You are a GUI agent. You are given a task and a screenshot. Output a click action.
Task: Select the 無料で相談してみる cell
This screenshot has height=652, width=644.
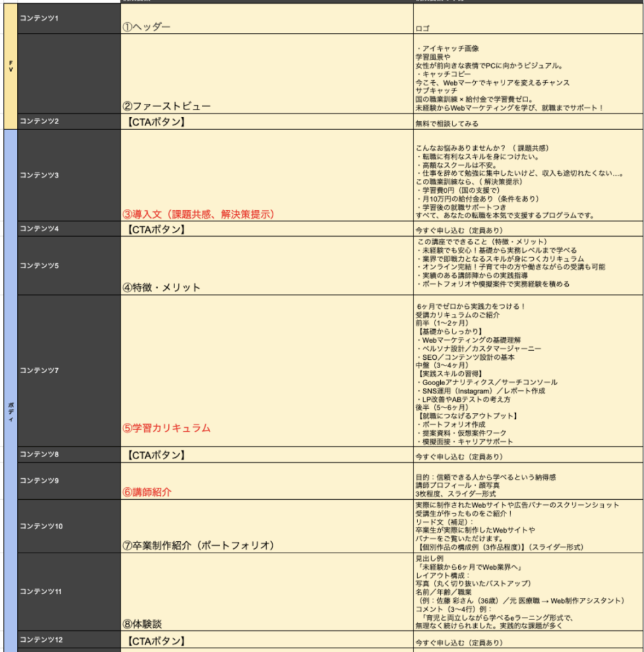(527, 122)
